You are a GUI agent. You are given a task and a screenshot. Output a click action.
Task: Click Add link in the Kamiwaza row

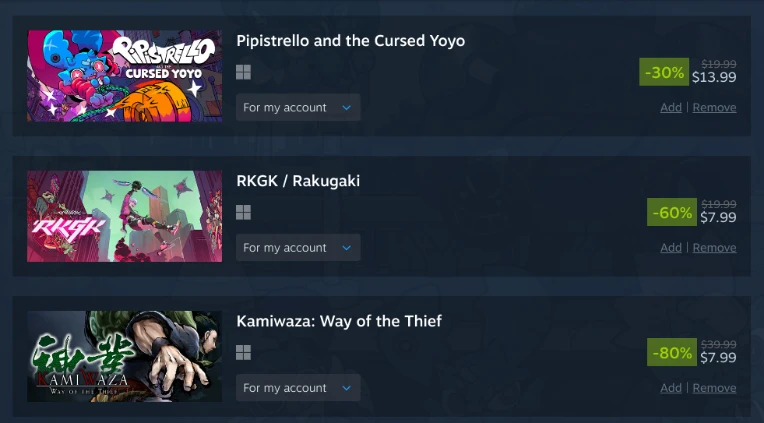pos(671,388)
